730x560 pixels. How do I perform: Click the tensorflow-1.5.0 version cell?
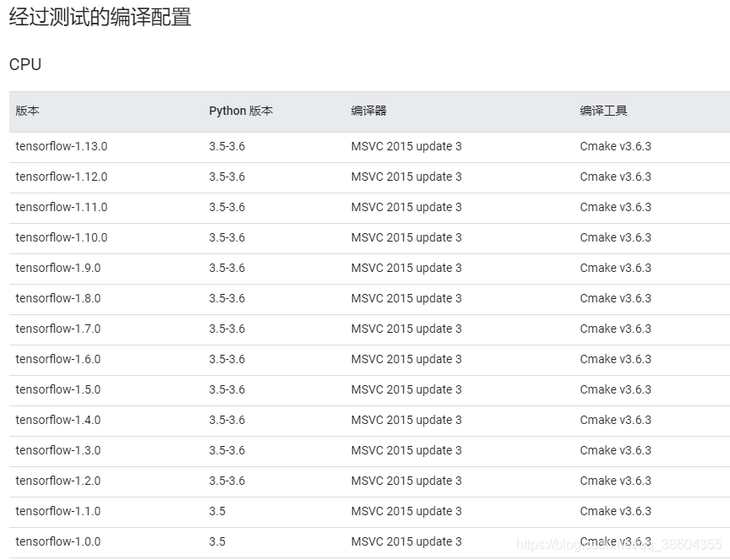pyautogui.click(x=58, y=389)
